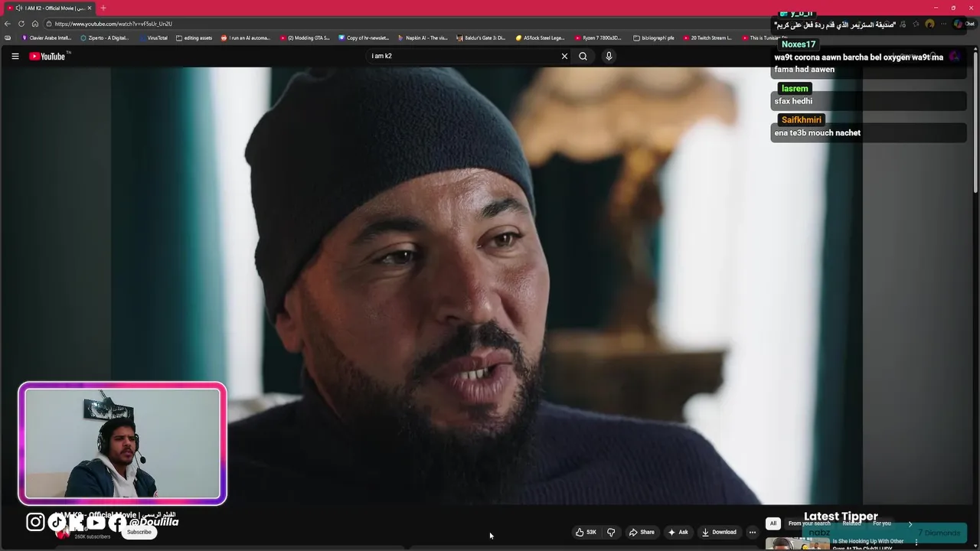This screenshot has height=551, width=980.
Task: Open '20 Twitch Stream I...' bookmark
Action: tap(707, 37)
